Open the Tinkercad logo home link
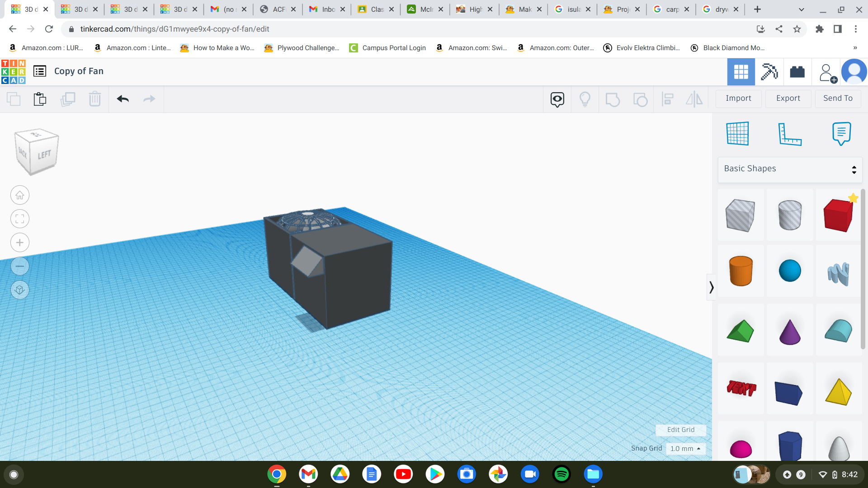Screen dimensions: 868x488 pos(14,71)
